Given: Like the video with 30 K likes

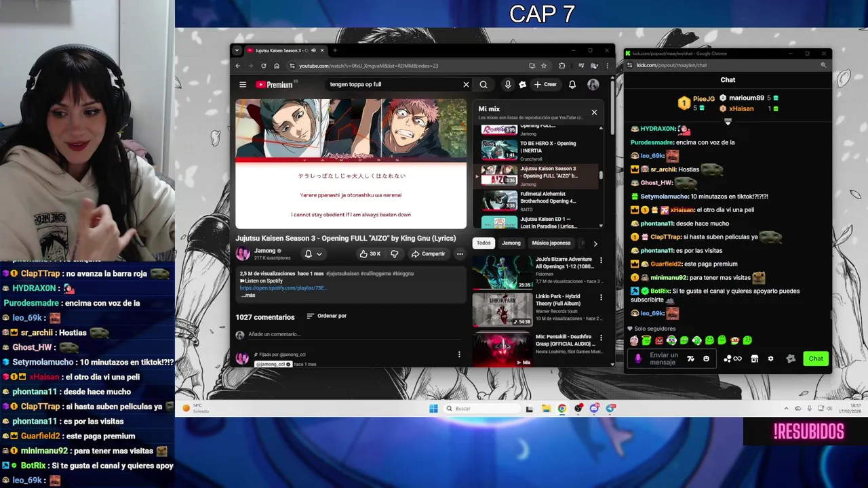Looking at the screenshot, I should click(370, 253).
